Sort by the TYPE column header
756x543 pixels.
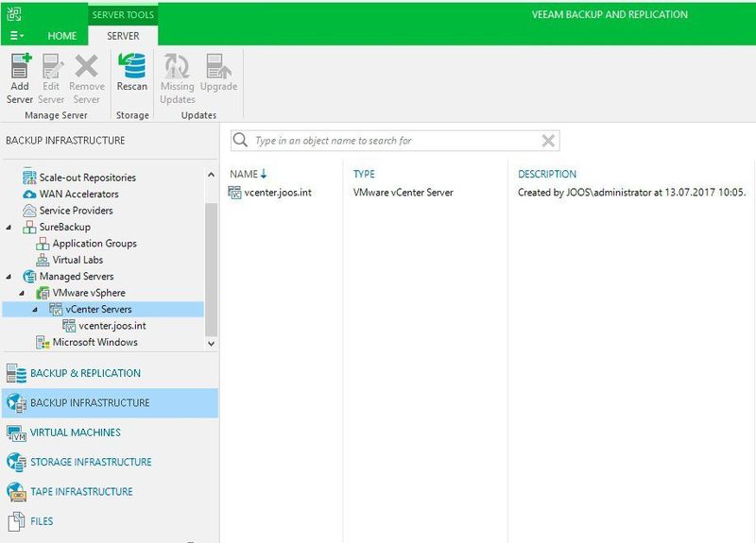click(x=364, y=174)
